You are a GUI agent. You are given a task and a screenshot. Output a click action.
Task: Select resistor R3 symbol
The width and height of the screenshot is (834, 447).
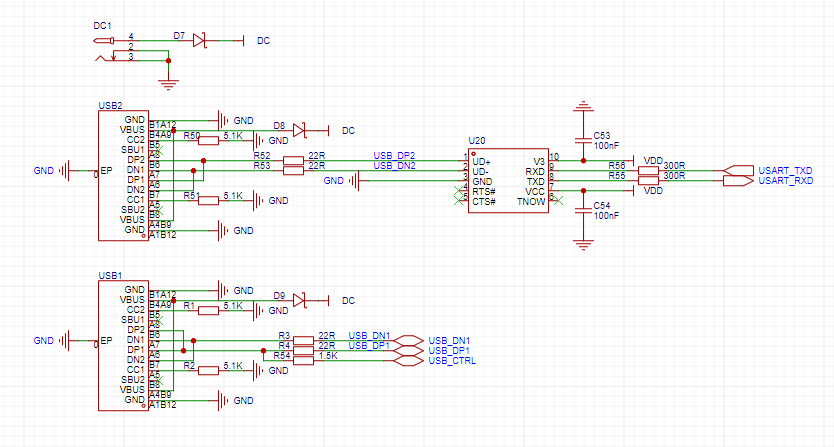(303, 340)
